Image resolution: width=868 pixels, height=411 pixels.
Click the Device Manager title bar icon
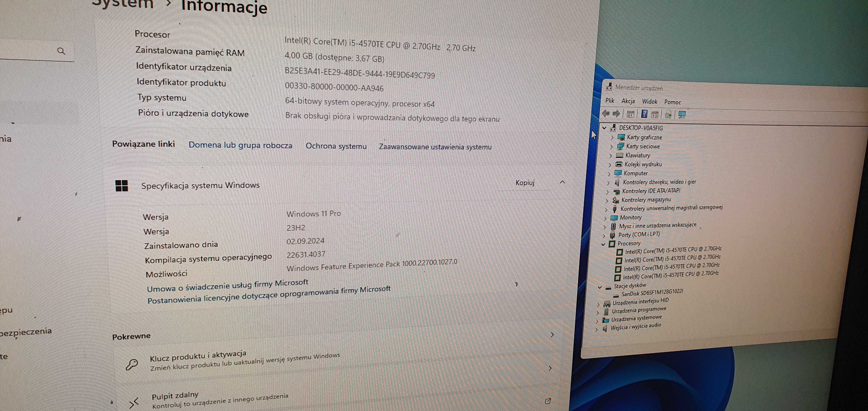pos(609,87)
